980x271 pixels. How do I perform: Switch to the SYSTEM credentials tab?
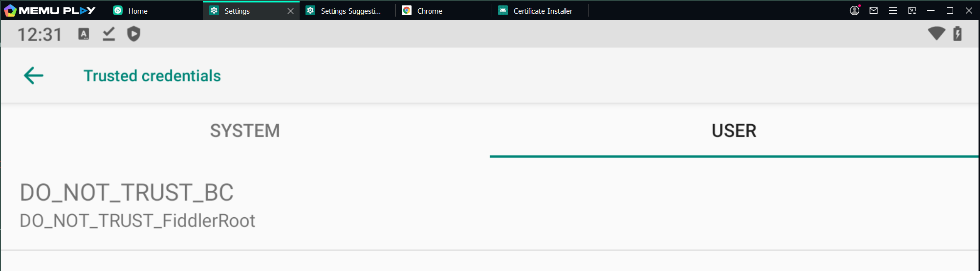[245, 131]
